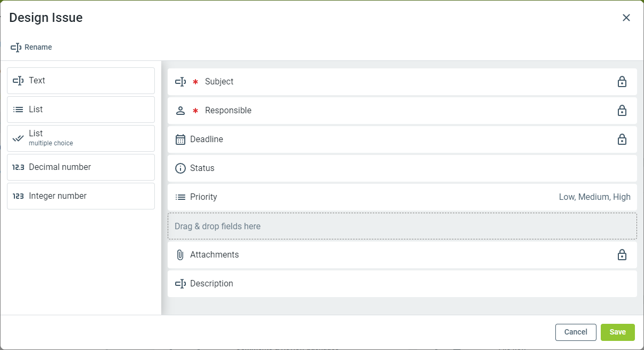Click the Attachments row lock icon
Viewport: 644px width, 350px height.
tap(622, 255)
